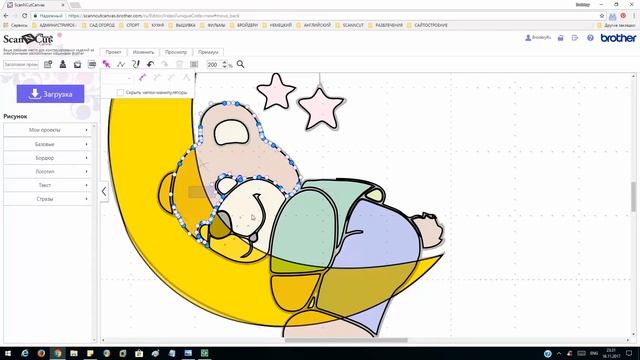Click the right pink star shape

coord(321,109)
